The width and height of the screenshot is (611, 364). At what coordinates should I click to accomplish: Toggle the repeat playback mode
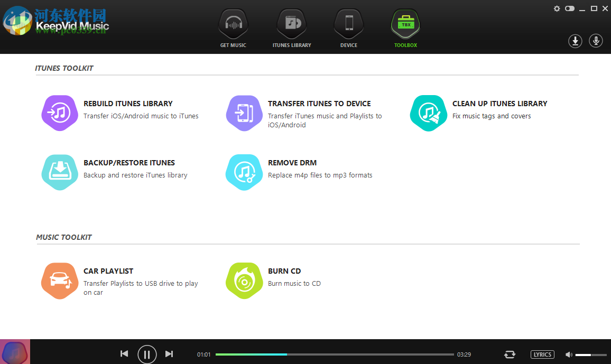click(510, 354)
